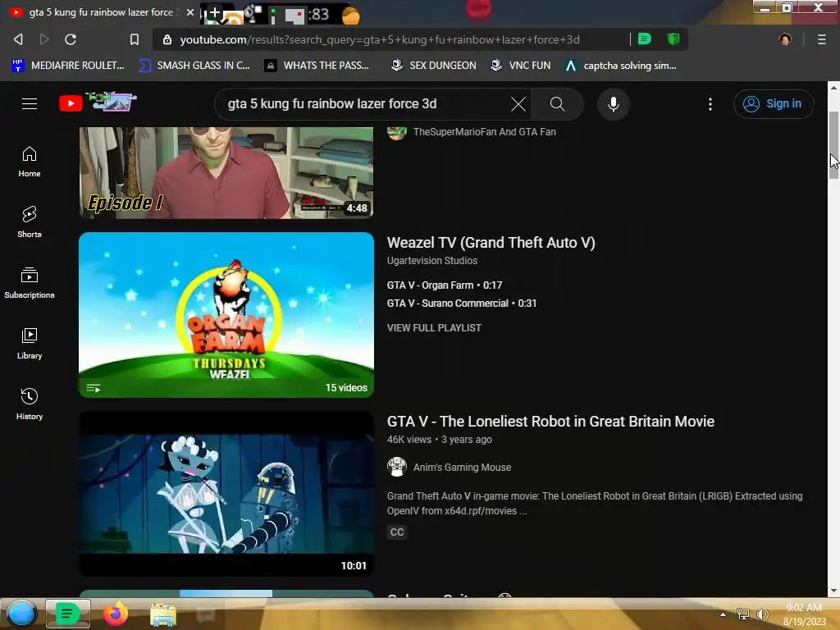Viewport: 840px width, 630px height.
Task: Click the Sign in button
Action: pyautogui.click(x=774, y=104)
